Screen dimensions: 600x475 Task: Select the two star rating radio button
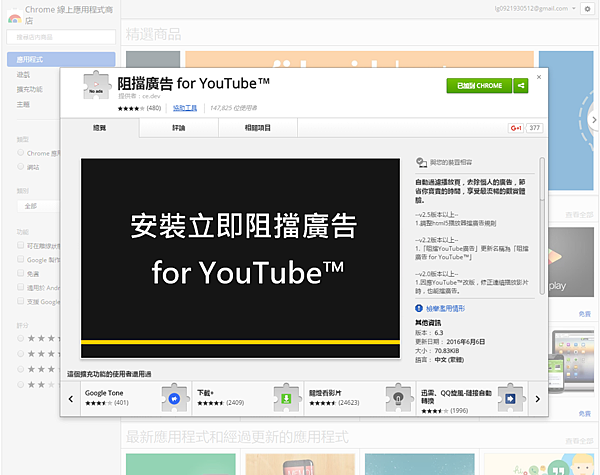21,385
